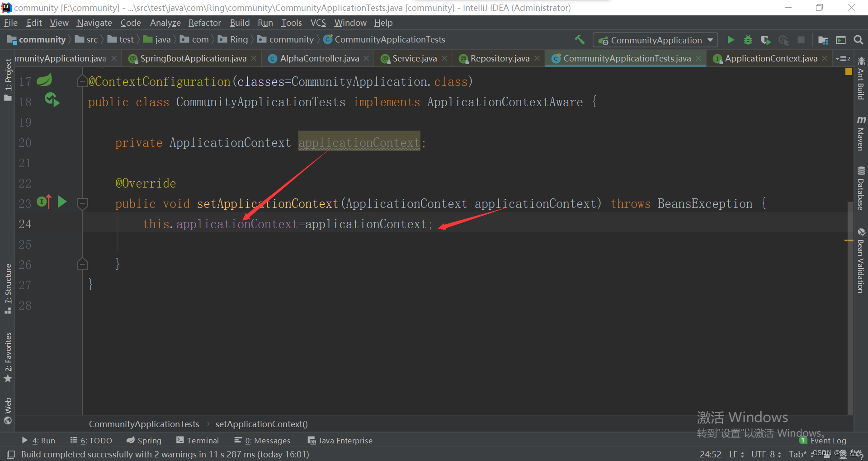Open the Favorites tool window
Screen dimensions: 868x461
8,357
